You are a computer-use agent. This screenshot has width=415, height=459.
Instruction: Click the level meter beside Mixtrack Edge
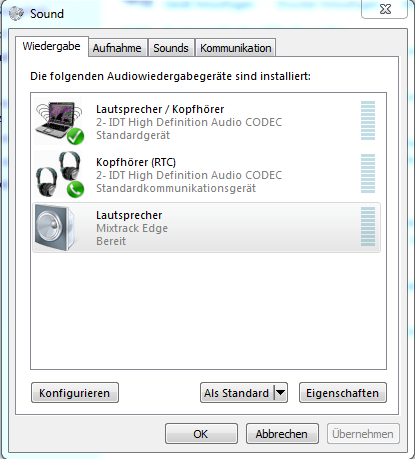pos(368,227)
